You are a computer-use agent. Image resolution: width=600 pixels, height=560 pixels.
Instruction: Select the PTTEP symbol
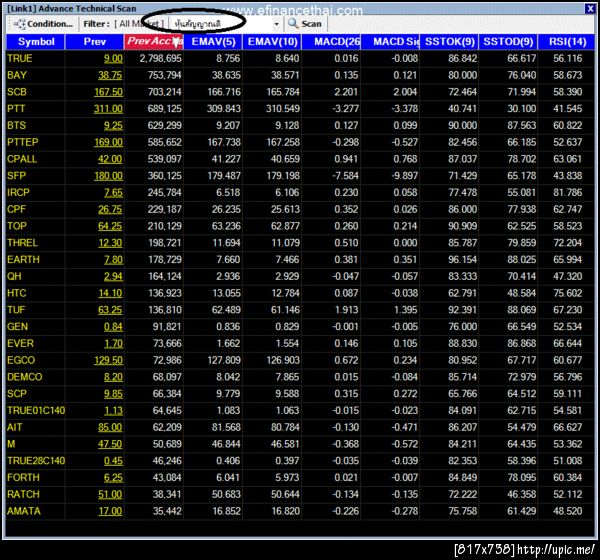coord(23,142)
